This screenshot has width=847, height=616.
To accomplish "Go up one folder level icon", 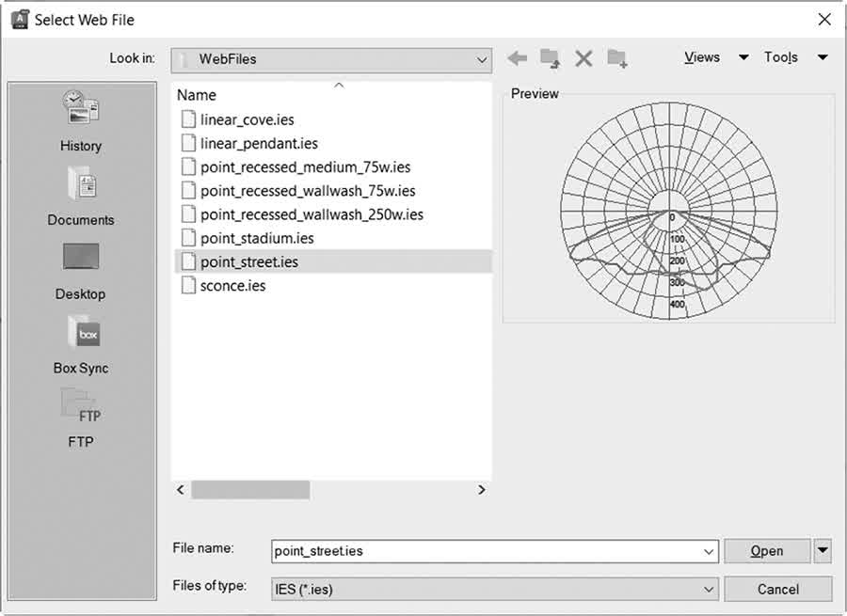I will pos(550,57).
